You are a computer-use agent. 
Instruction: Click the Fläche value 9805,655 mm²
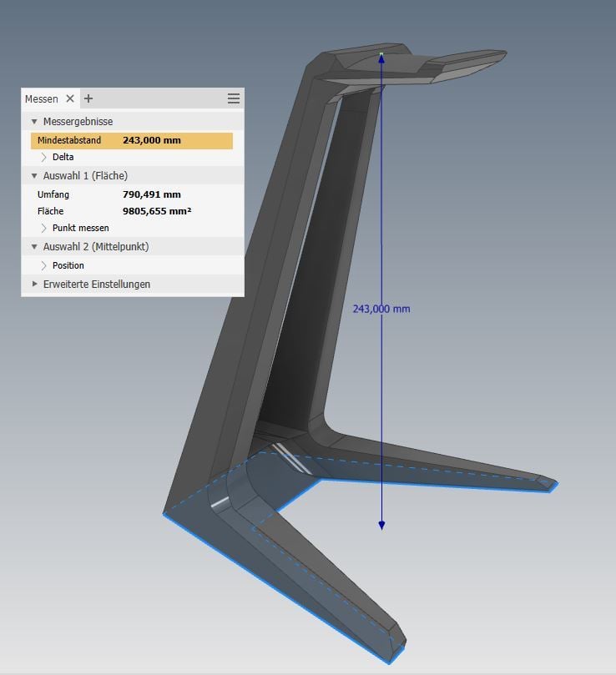tap(157, 211)
